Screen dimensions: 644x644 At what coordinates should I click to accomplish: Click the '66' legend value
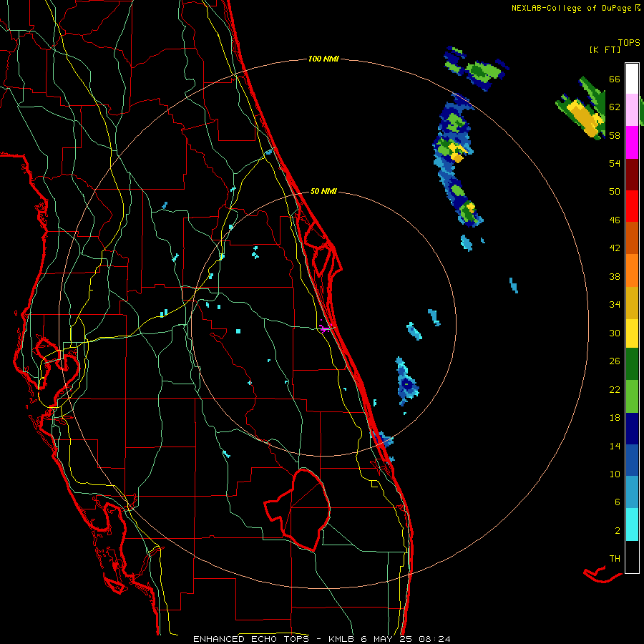pyautogui.click(x=615, y=79)
